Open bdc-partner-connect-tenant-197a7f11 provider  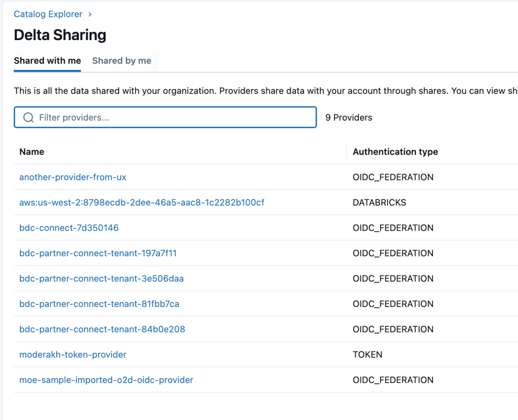click(x=98, y=254)
